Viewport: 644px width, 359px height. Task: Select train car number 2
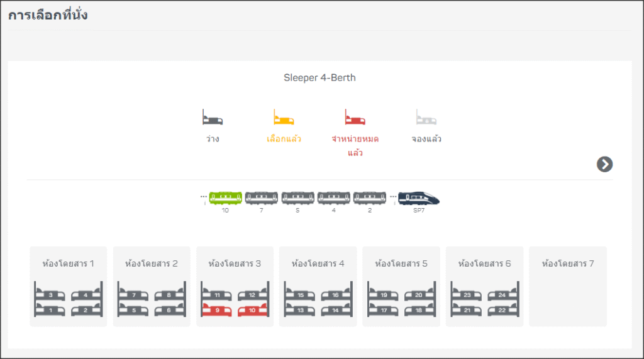click(369, 199)
